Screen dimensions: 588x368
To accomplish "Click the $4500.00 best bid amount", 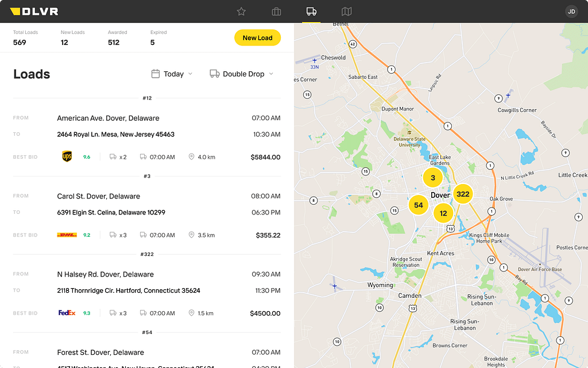I will 265,313.
